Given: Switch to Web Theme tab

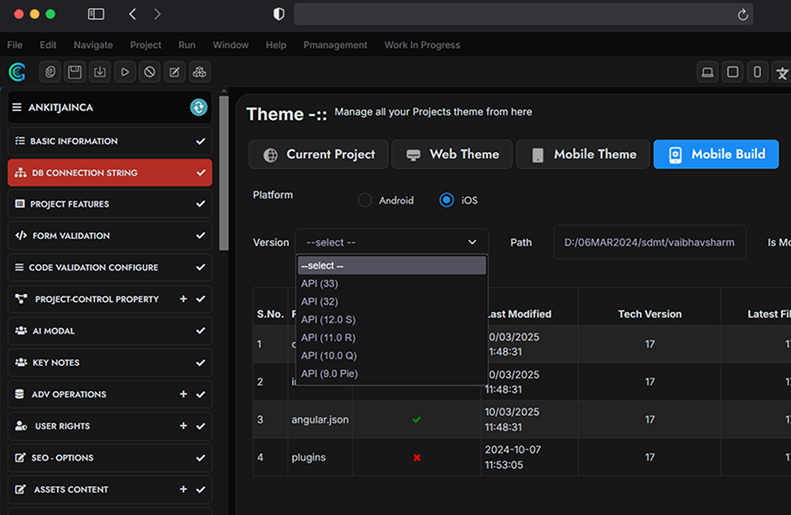Looking at the screenshot, I should [452, 154].
